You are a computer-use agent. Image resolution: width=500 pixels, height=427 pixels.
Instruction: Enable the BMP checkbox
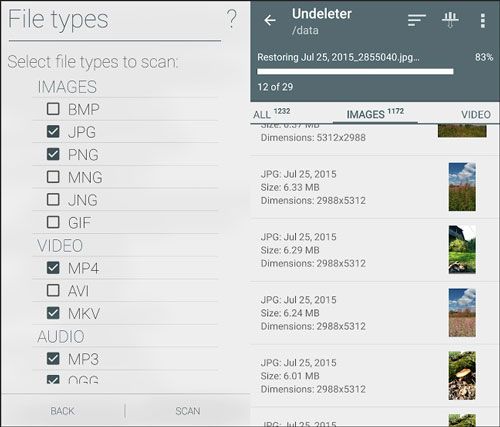(x=53, y=109)
